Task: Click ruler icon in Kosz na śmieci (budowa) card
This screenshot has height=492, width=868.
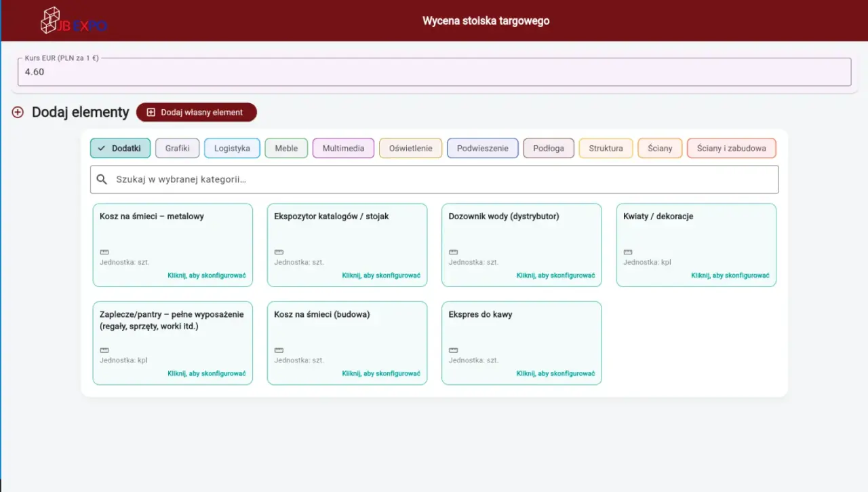Action: point(279,350)
